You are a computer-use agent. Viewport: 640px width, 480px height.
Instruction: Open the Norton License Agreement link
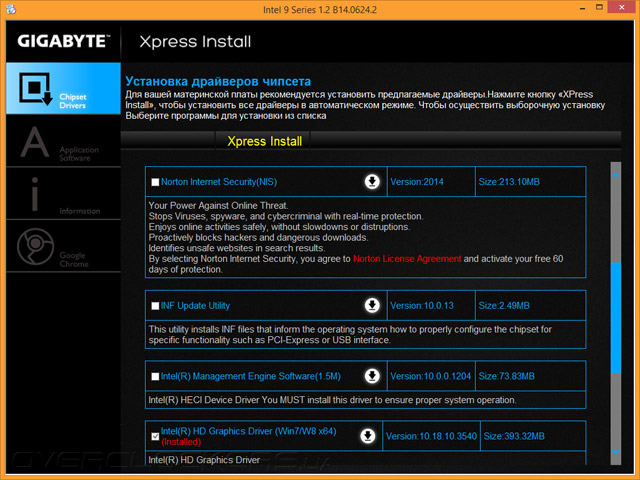[407, 259]
